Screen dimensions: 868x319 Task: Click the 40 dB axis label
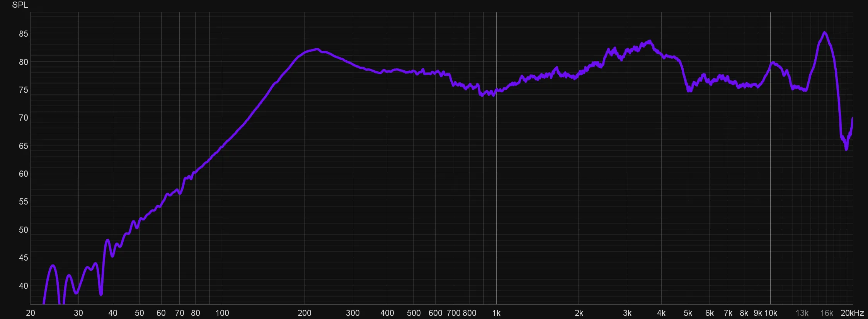tap(24, 286)
